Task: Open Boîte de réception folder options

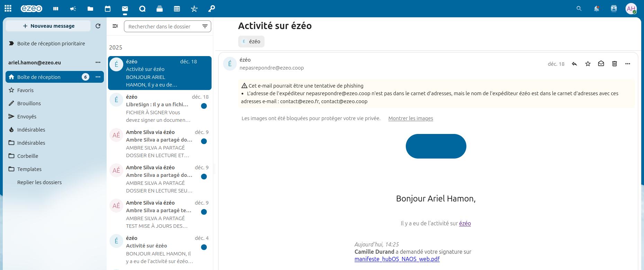Action: (x=98, y=77)
